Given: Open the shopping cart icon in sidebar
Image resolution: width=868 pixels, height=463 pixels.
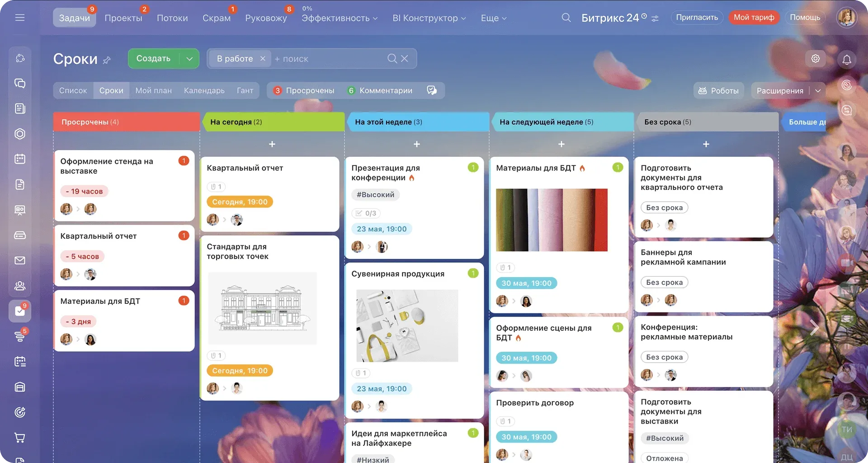Looking at the screenshot, I should click(20, 437).
